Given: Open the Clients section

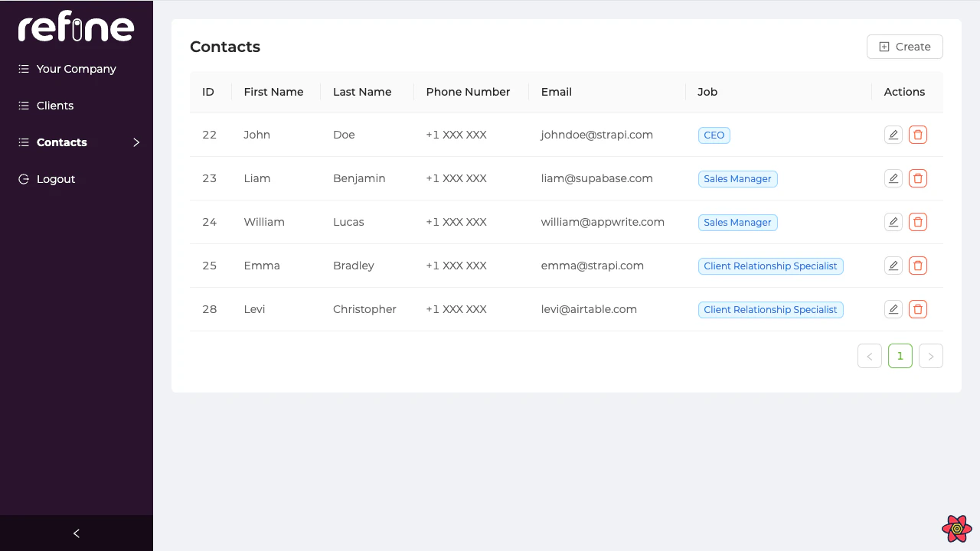Looking at the screenshot, I should tap(54, 105).
